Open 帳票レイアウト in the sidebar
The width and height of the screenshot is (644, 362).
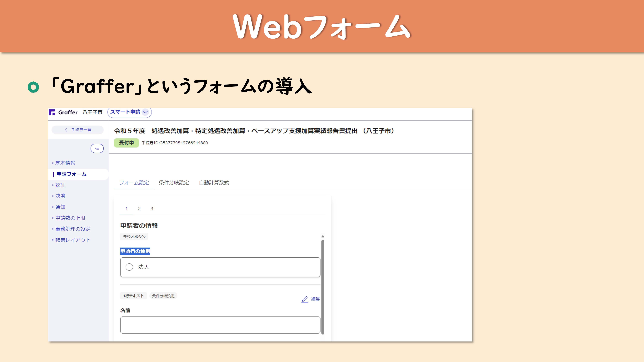click(72, 240)
